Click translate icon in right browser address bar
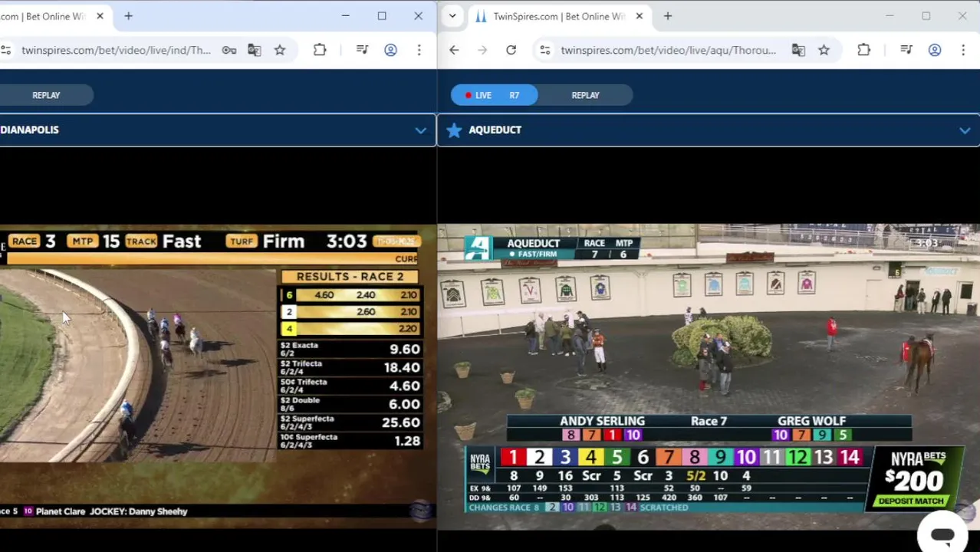 pos(798,51)
